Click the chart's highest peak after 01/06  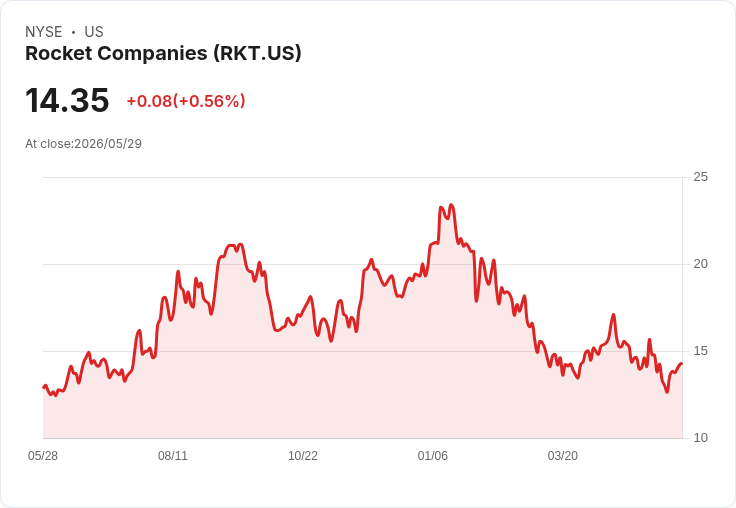452,205
